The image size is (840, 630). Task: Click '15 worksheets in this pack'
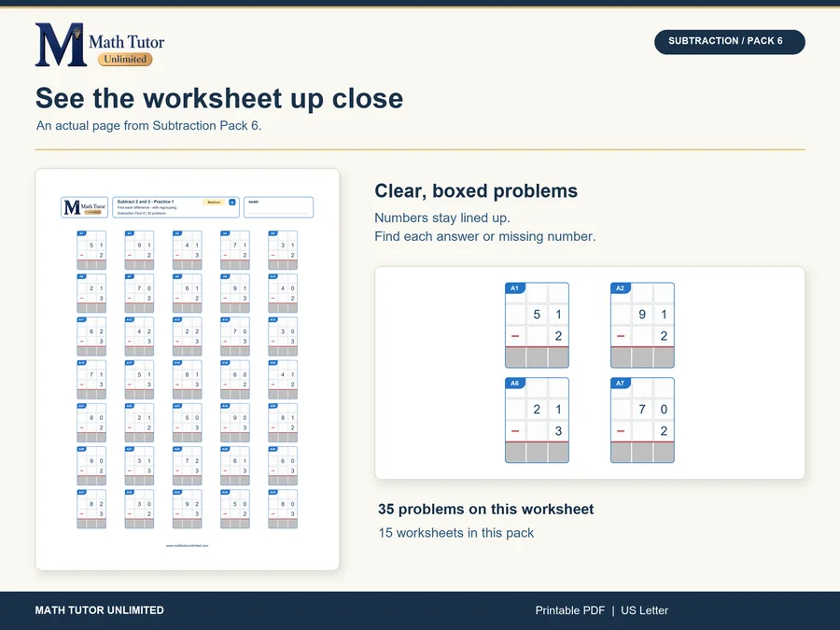[x=455, y=533]
